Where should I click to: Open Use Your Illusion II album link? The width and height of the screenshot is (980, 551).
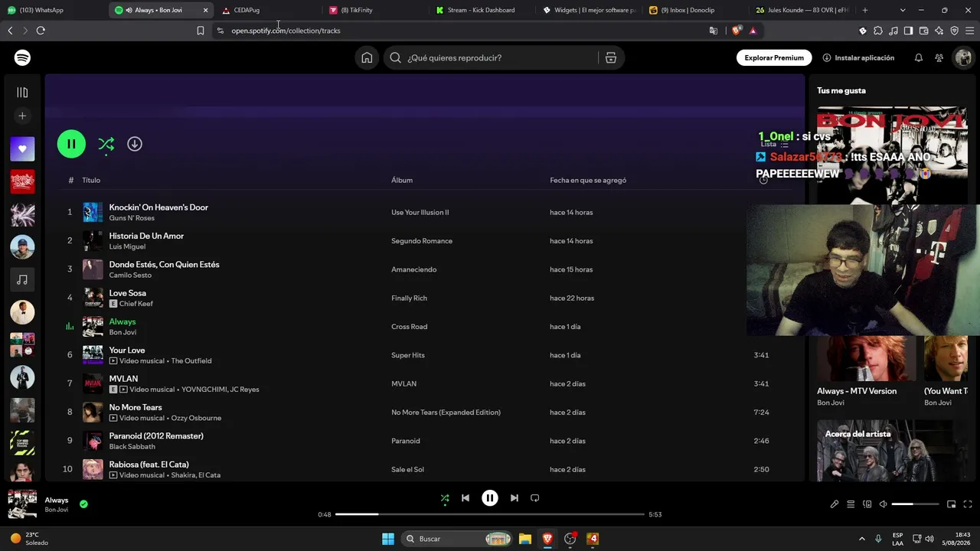[x=420, y=212]
